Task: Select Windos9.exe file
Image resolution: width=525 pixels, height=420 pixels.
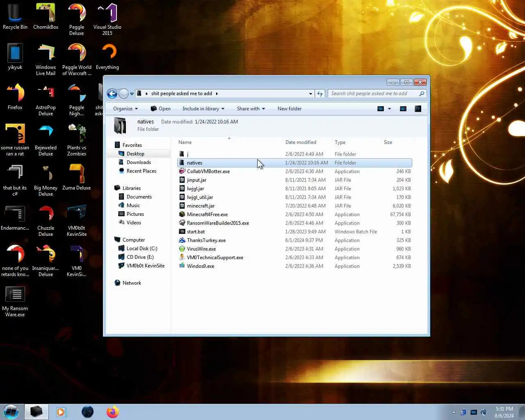Action: click(x=294, y=266)
